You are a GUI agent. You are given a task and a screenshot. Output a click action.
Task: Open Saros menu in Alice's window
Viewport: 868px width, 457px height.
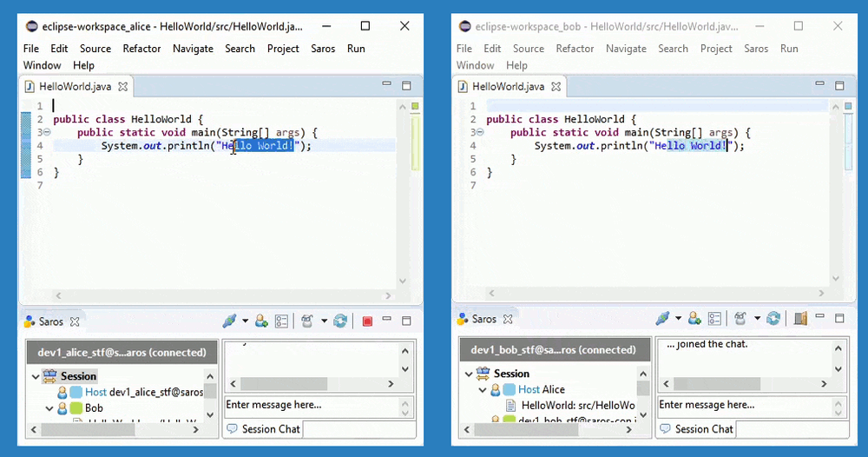323,49
